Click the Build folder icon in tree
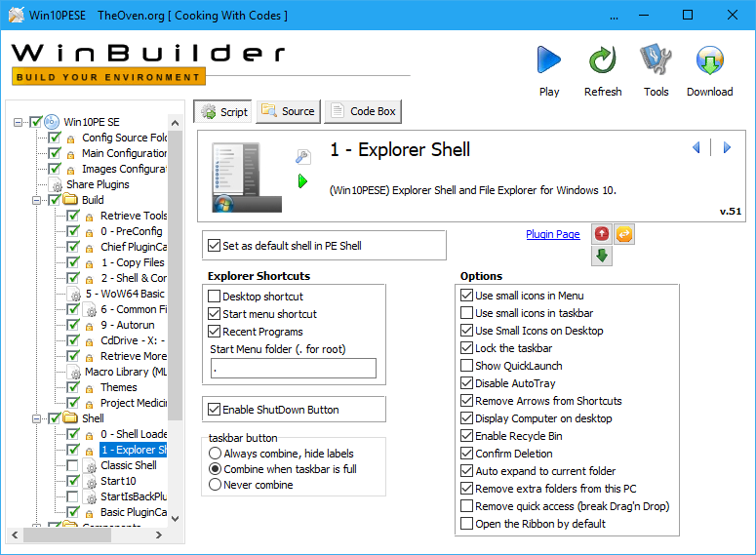The image size is (756, 555). [x=70, y=200]
